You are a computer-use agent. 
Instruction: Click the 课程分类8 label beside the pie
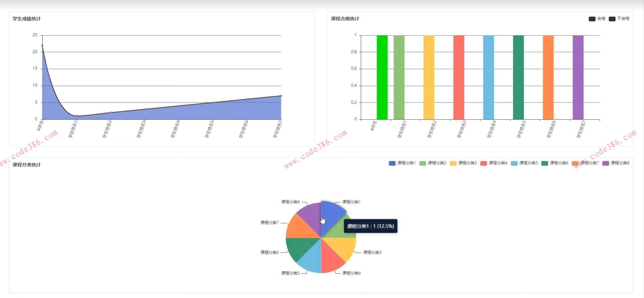point(290,202)
